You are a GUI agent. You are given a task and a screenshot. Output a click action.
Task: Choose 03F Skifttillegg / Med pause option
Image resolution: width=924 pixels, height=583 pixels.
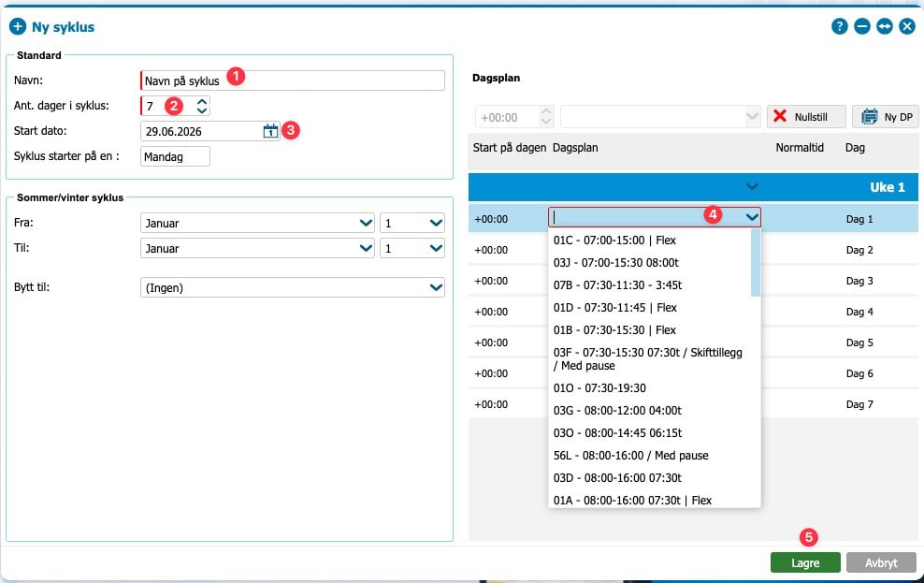(647, 359)
